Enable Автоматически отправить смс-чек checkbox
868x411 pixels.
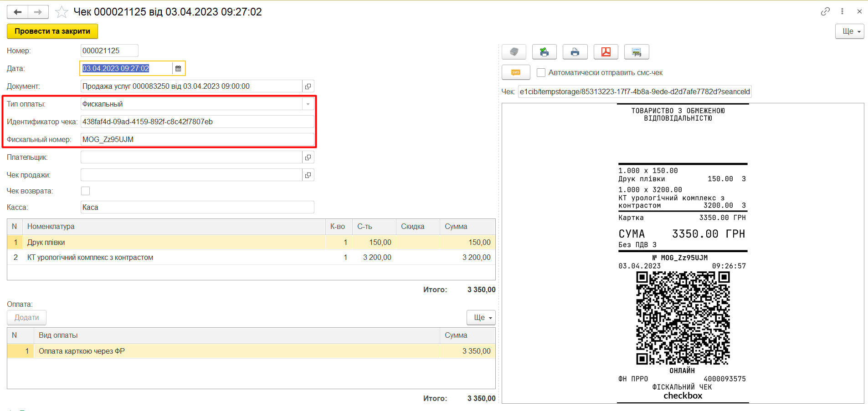[541, 73]
